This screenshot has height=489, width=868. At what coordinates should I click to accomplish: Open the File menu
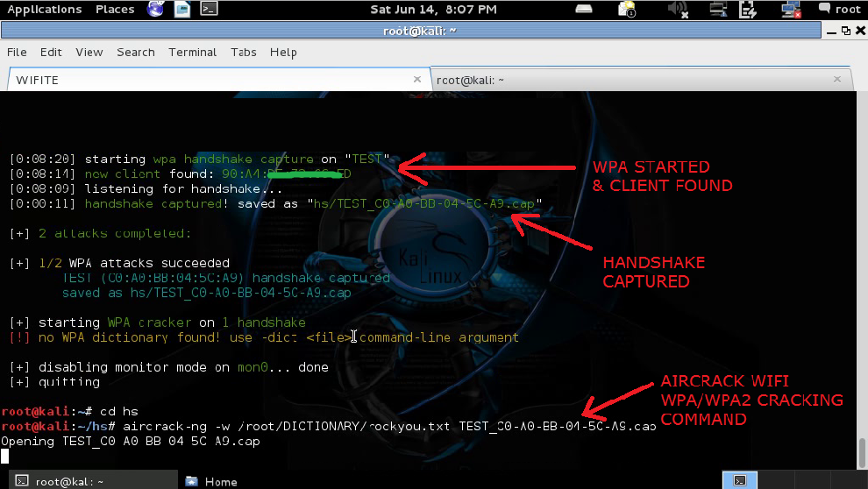(17, 52)
